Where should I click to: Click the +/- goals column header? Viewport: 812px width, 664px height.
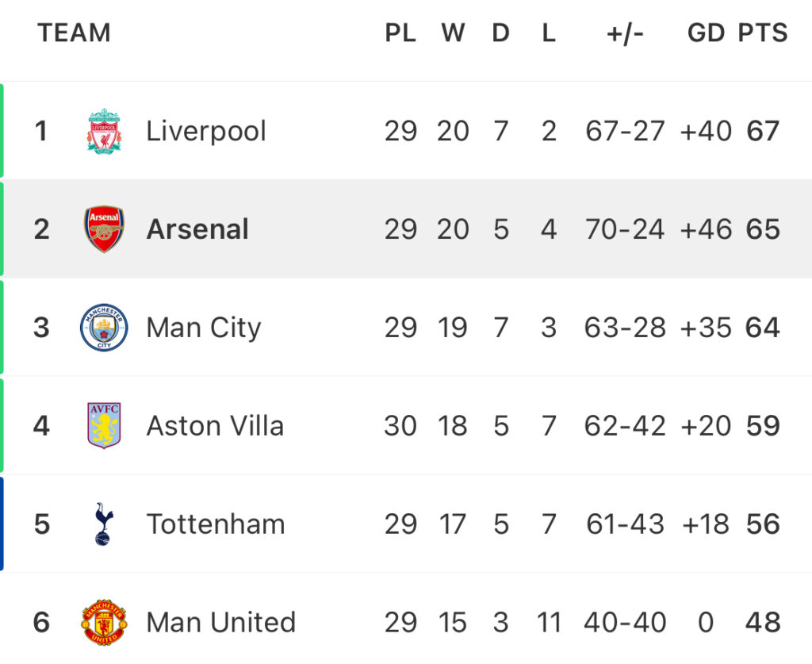pos(625,33)
